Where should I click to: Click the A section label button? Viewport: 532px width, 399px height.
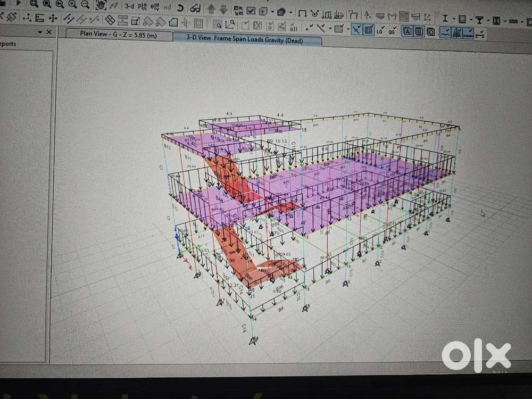407,31
